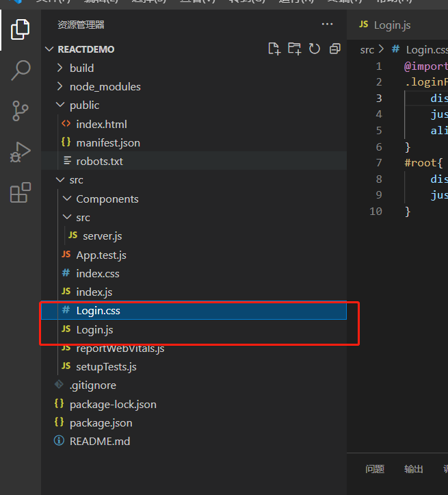Open the Explorer view in activity bar
The width and height of the screenshot is (448, 495).
click(21, 29)
